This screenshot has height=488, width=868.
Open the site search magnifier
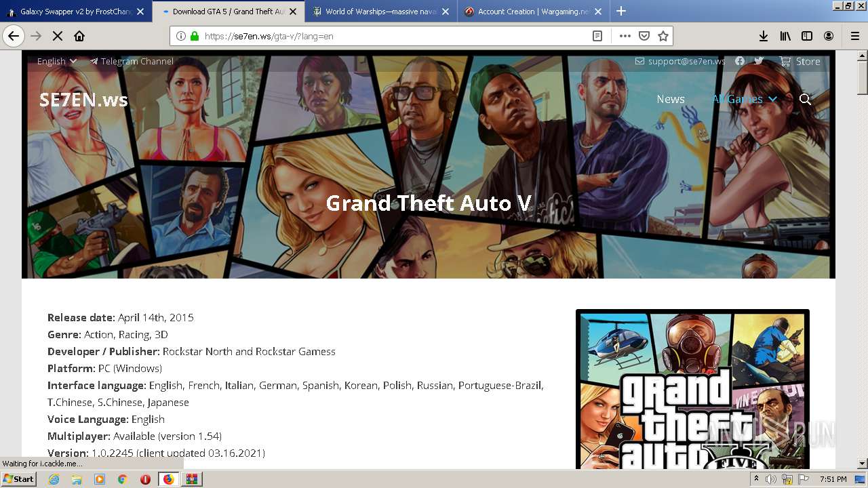tap(805, 99)
